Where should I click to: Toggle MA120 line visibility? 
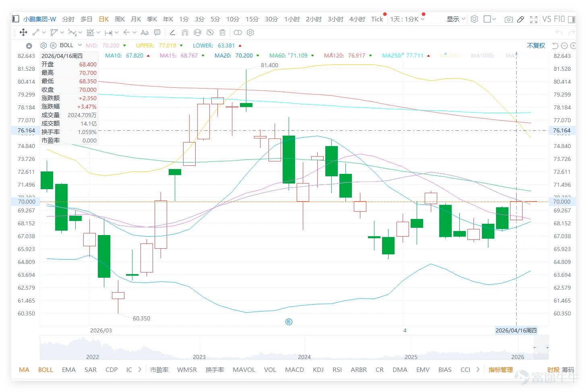coord(345,56)
